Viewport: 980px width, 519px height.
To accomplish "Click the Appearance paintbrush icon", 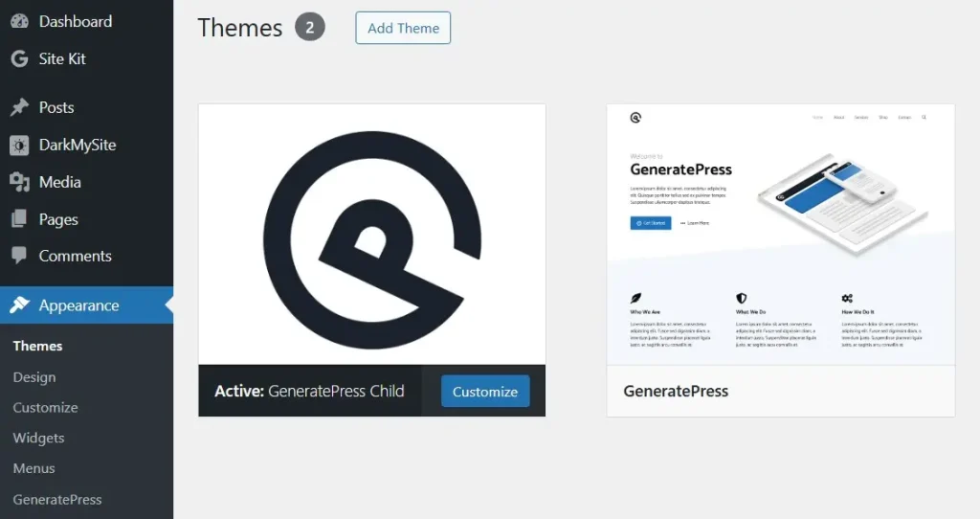I will tap(19, 305).
